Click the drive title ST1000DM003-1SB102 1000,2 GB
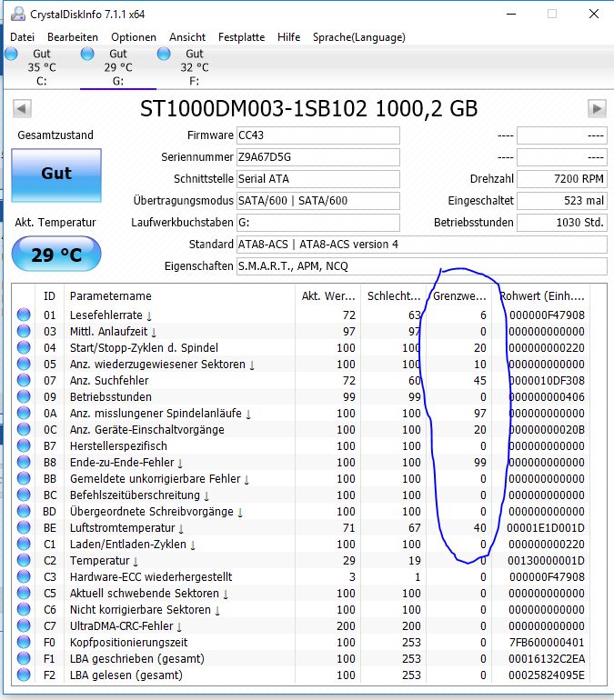Viewport: 614px width, 700px height. click(309, 108)
